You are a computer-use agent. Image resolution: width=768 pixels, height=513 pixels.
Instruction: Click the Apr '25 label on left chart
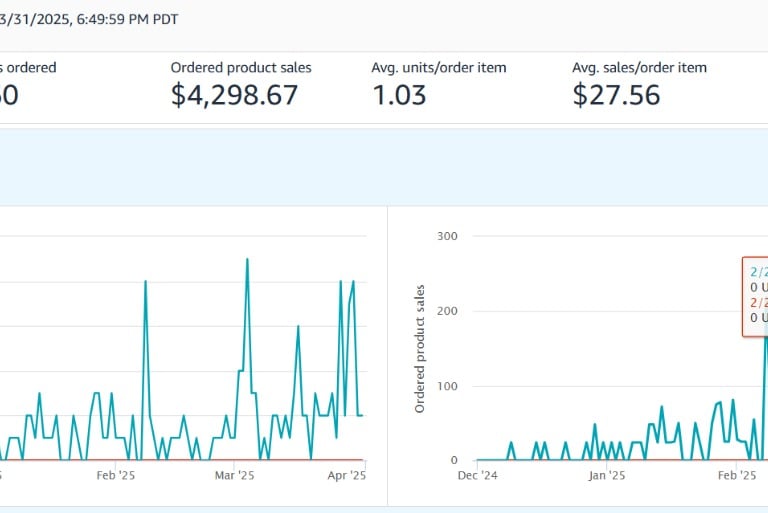point(346,477)
